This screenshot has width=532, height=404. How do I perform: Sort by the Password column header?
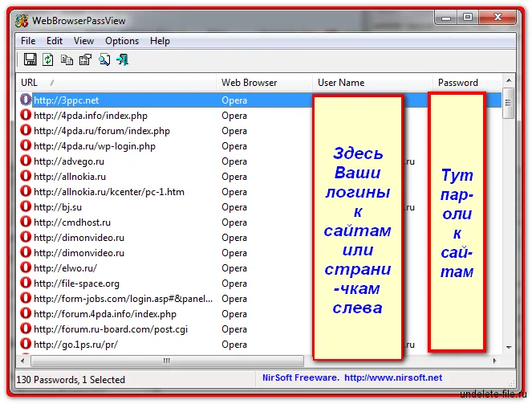(467, 83)
